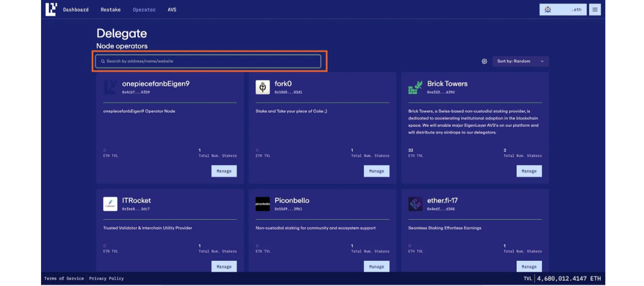Open the settings gear beside the sort control
Viewport: 644px width, 286px height.
(484, 61)
